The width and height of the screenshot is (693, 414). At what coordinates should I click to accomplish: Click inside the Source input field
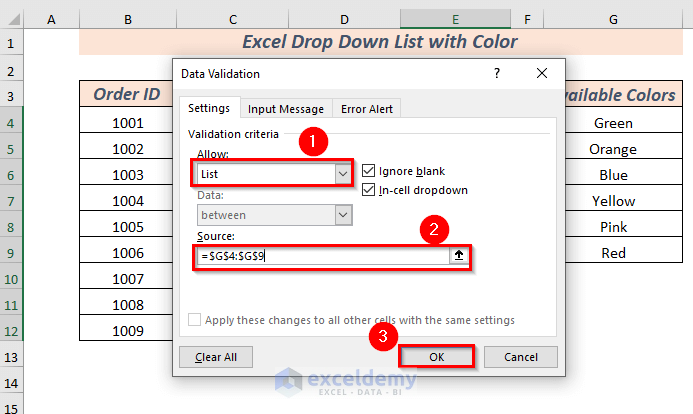[x=323, y=256]
